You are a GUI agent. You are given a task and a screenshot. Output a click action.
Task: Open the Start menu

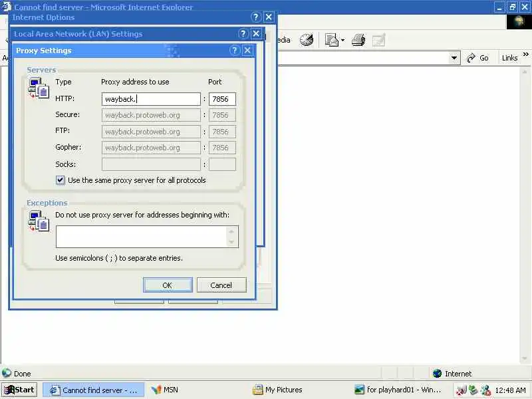[19, 390]
